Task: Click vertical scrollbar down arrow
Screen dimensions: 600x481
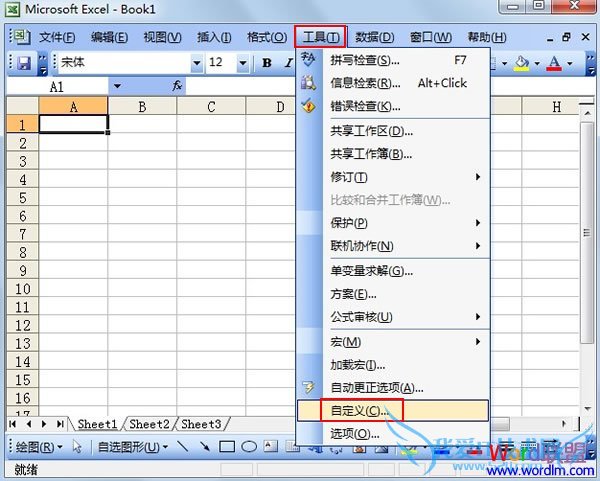Action: (x=587, y=409)
